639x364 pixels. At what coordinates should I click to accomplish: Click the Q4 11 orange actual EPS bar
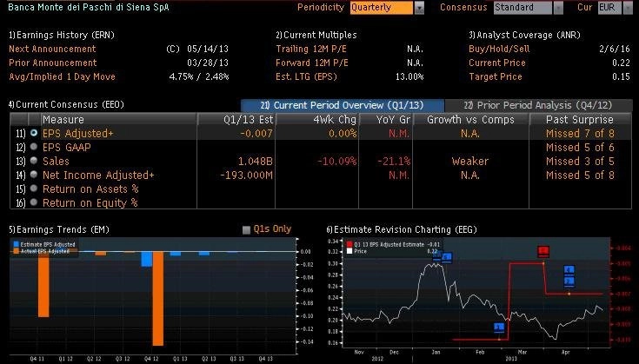(43, 284)
